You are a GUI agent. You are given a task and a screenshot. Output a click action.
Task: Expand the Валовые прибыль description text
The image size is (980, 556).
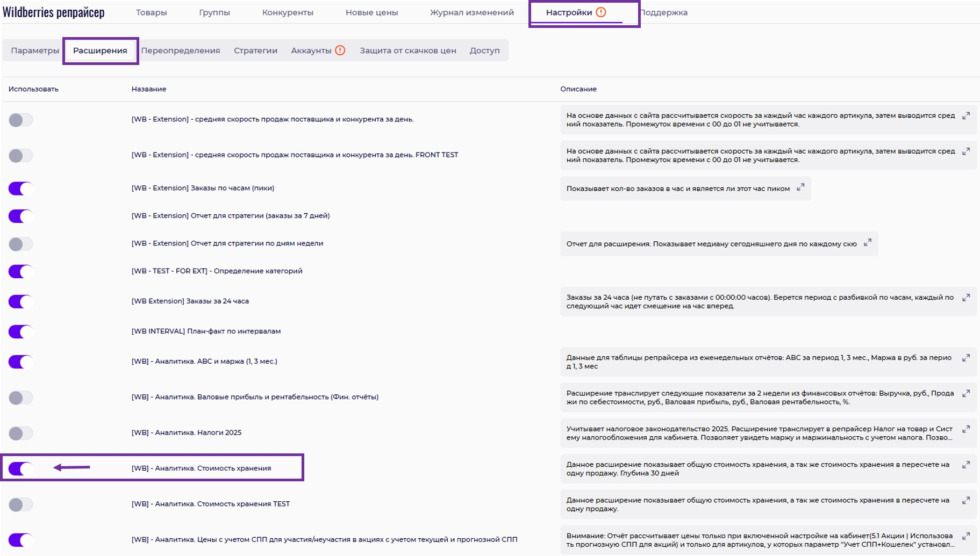coord(966,393)
